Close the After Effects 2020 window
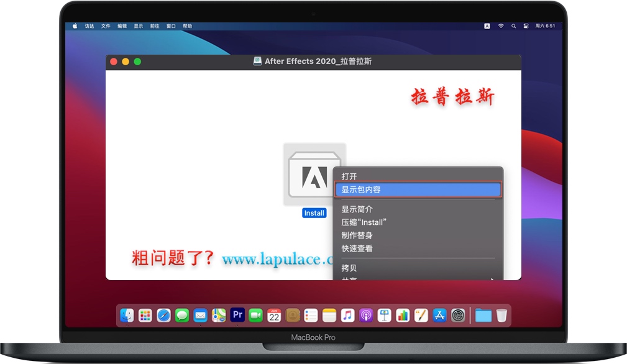The image size is (627, 364). pyautogui.click(x=114, y=61)
